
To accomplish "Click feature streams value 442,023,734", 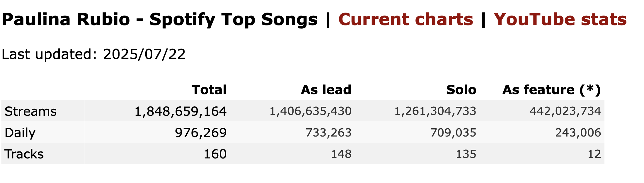I will (565, 111).
